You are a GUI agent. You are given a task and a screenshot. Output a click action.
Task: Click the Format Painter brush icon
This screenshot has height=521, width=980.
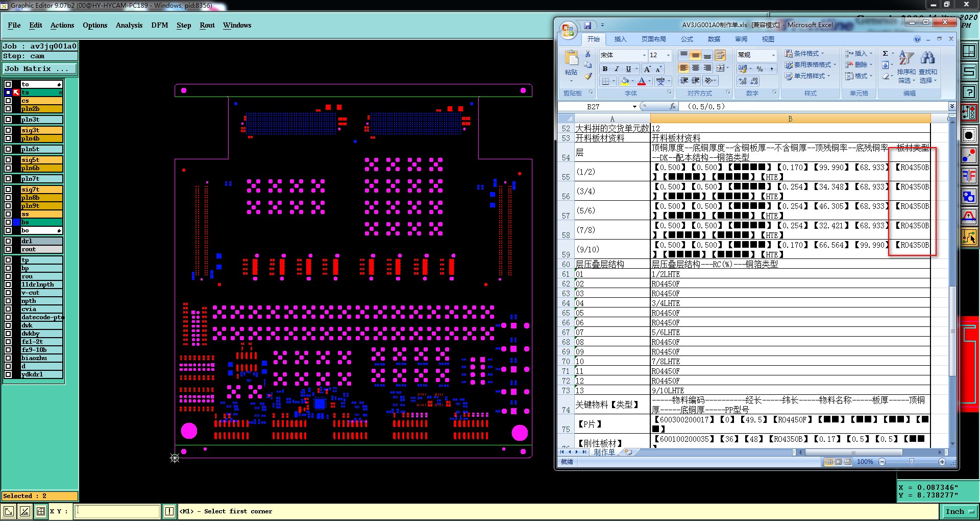588,76
